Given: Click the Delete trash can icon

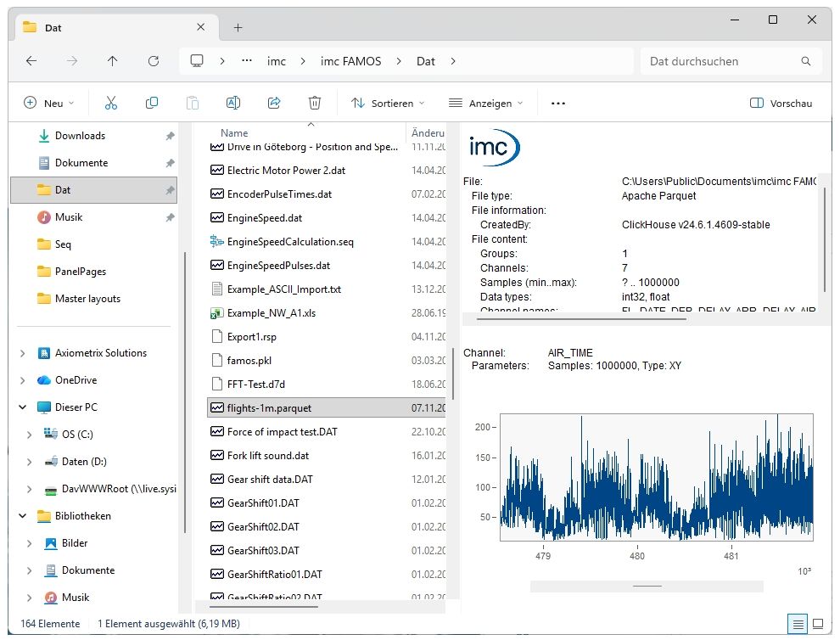Looking at the screenshot, I should point(315,103).
